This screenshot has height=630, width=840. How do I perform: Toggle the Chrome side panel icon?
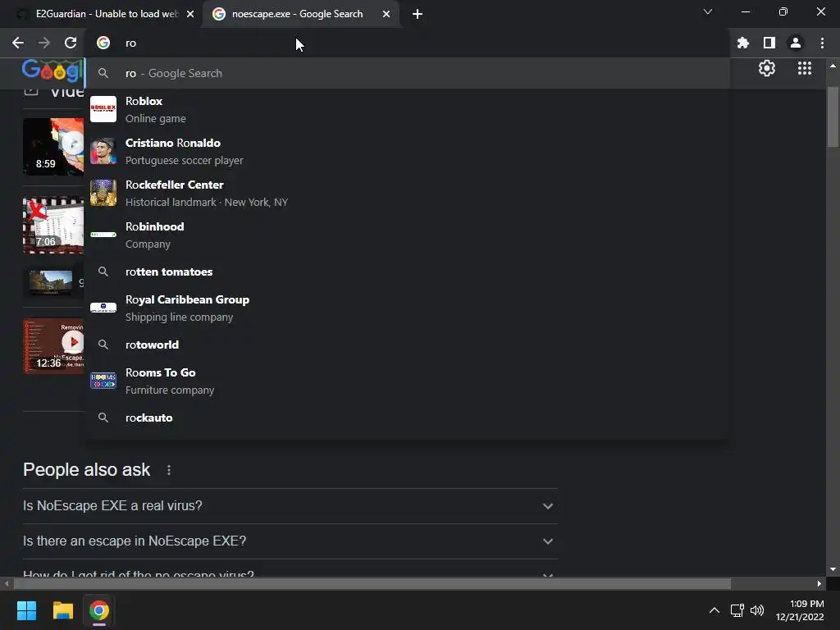coord(769,43)
